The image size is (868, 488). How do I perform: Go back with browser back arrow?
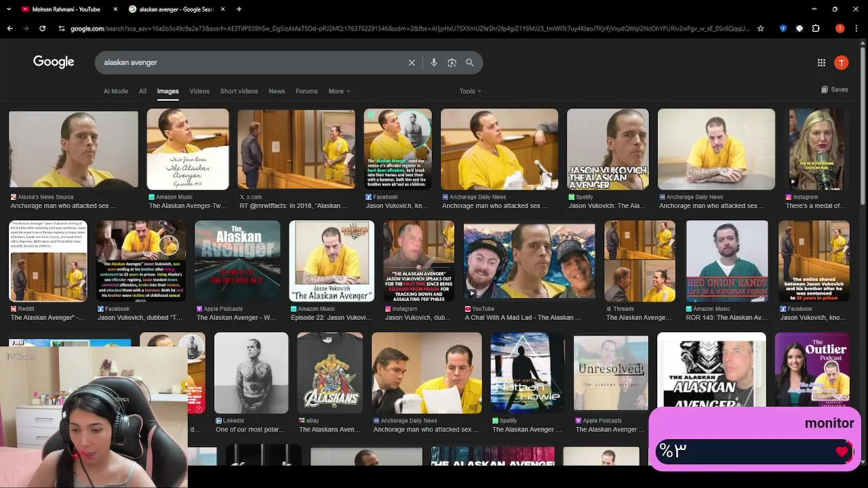[10, 28]
